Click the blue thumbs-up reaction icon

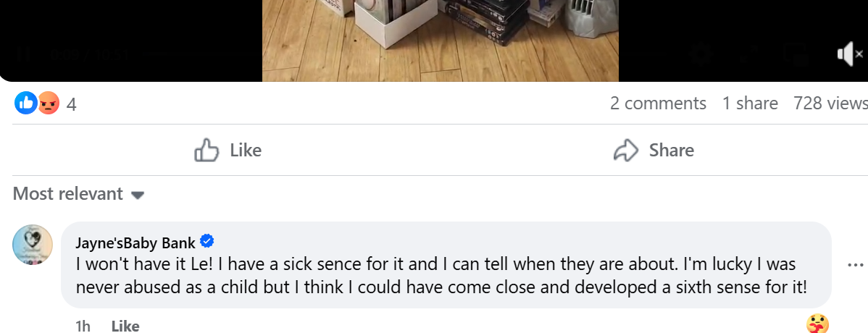(x=25, y=104)
